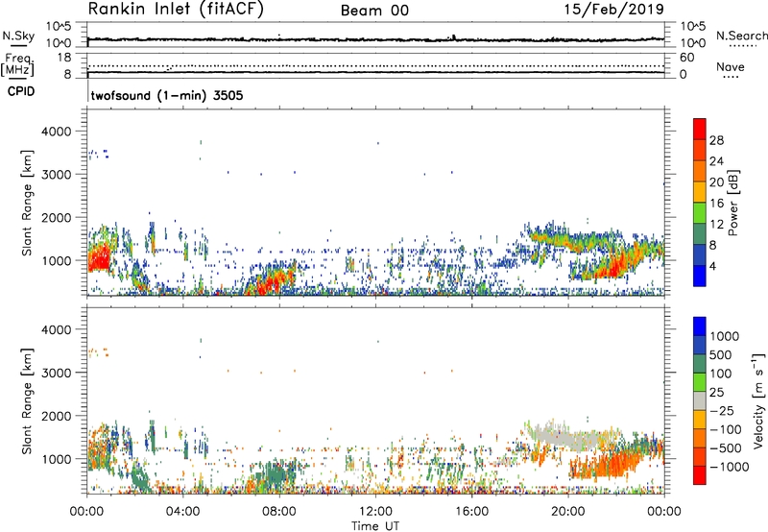Select the "N.Search" legend label
768x532 pixels.
pos(741,36)
